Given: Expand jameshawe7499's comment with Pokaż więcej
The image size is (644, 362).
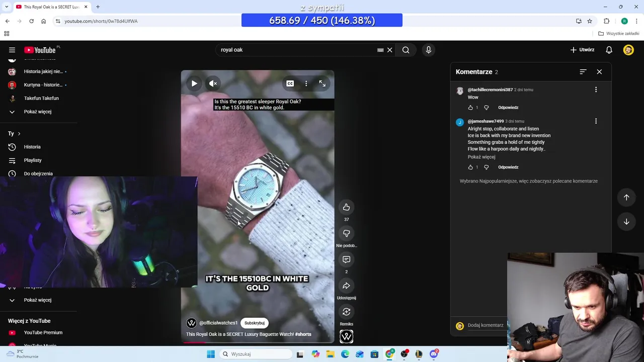Looking at the screenshot, I should click(x=481, y=157).
